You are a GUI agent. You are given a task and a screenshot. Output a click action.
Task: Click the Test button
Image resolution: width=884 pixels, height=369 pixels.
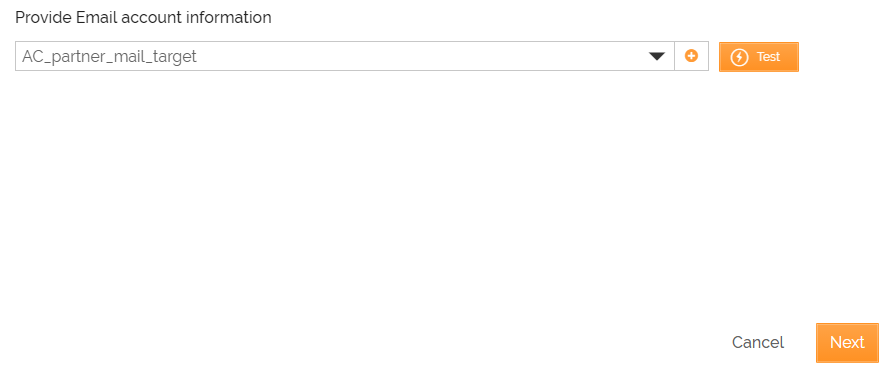pos(758,57)
